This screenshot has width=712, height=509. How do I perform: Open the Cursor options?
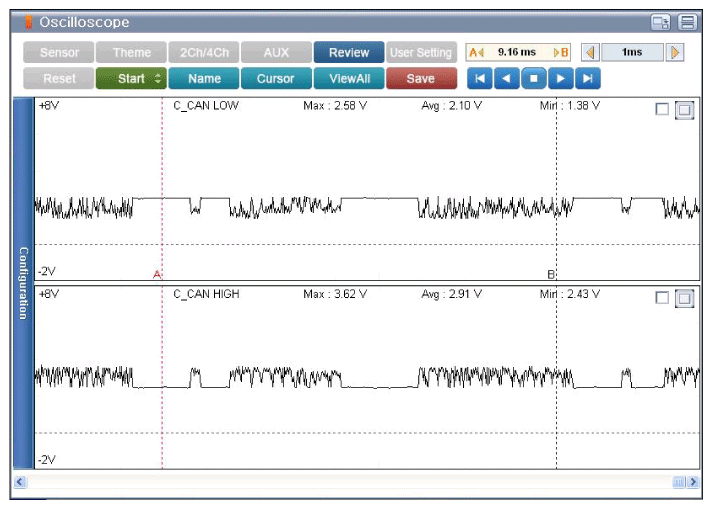[x=275, y=79]
